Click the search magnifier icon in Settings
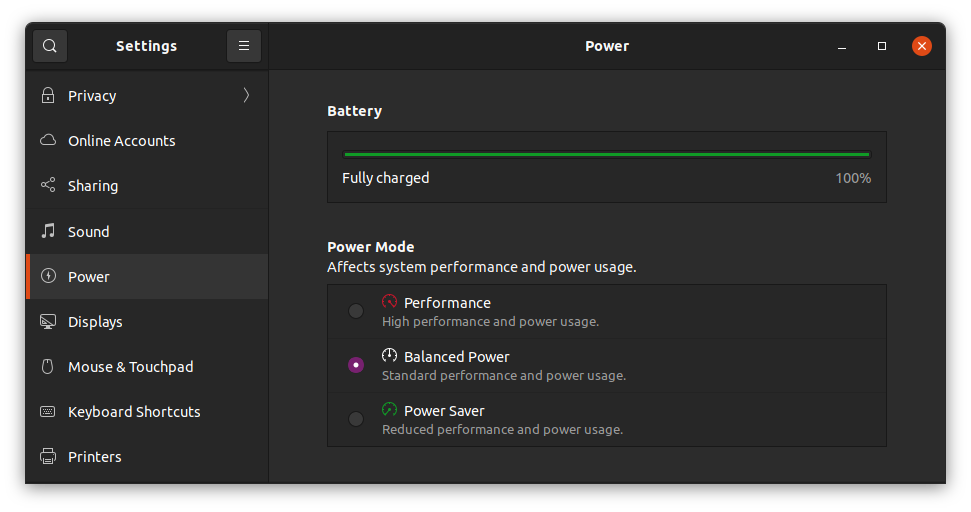The image size is (971, 512). (x=50, y=46)
